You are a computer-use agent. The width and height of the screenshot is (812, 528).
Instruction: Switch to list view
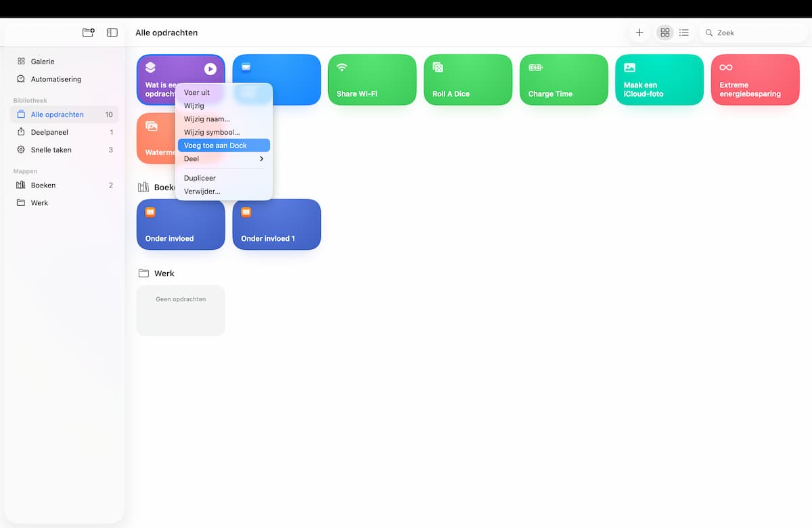tap(684, 32)
